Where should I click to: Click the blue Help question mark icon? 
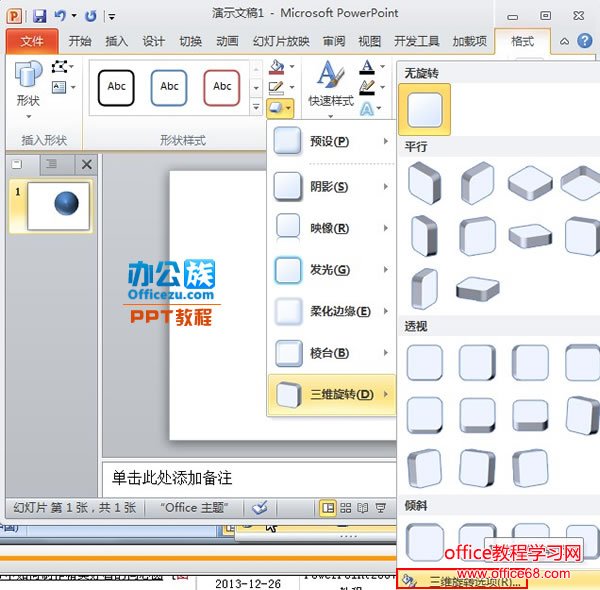585,41
